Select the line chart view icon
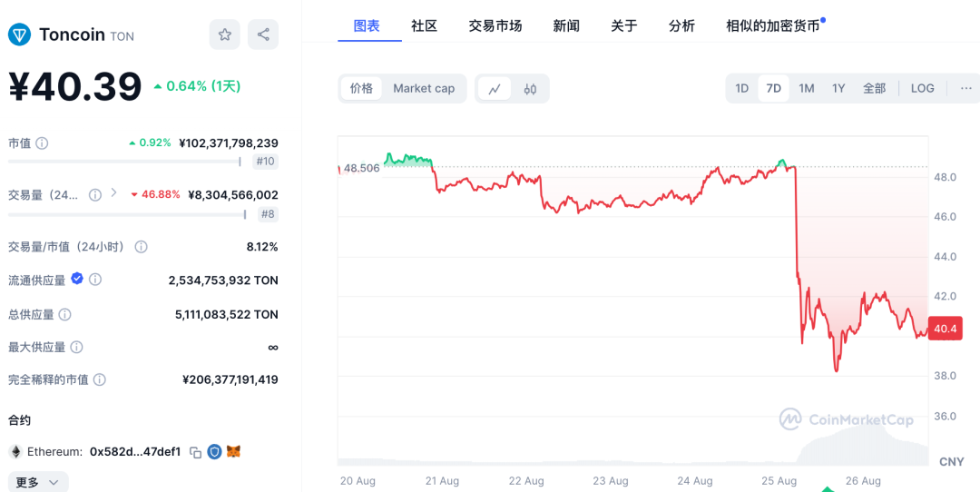Image resolution: width=980 pixels, height=492 pixels. tap(495, 89)
